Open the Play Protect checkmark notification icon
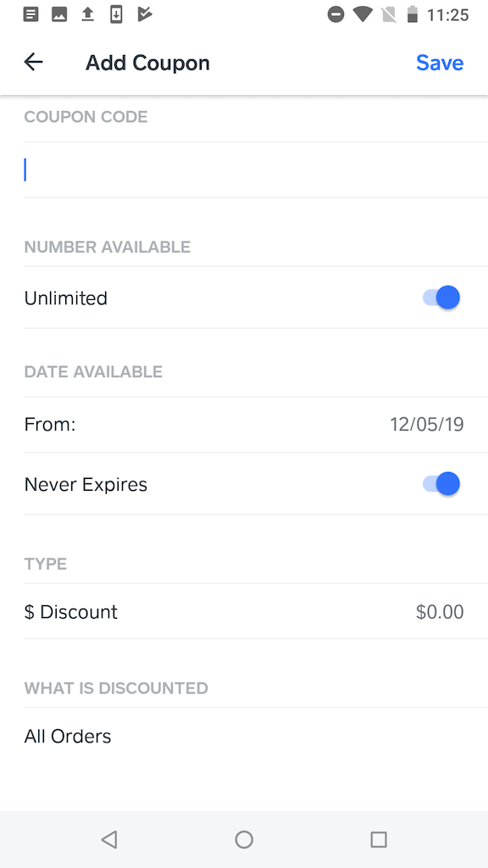This screenshot has height=868, width=488. 144,14
